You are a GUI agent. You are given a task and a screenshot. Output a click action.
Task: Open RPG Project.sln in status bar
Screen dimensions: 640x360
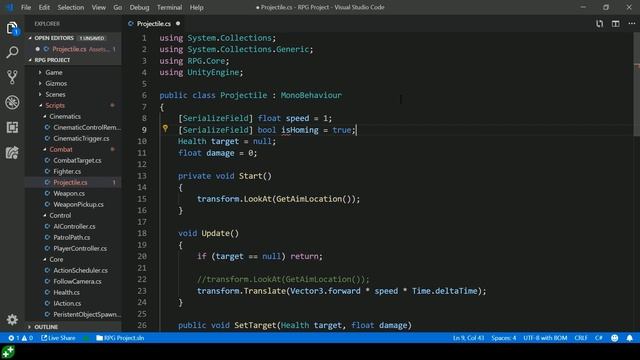(120, 338)
